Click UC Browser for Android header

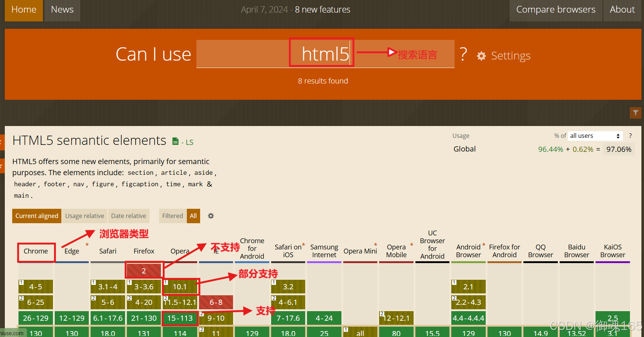(x=432, y=245)
